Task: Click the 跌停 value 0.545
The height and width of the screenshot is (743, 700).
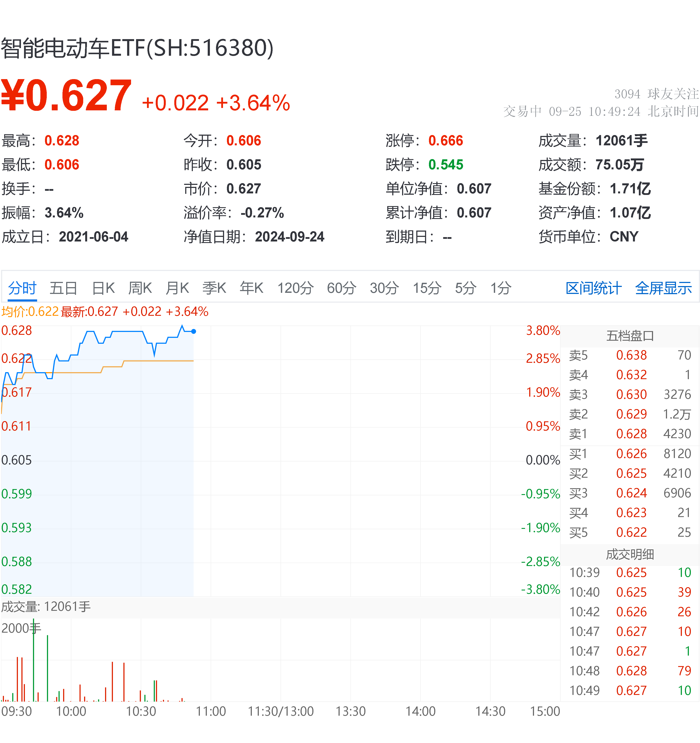Action: pos(446,165)
